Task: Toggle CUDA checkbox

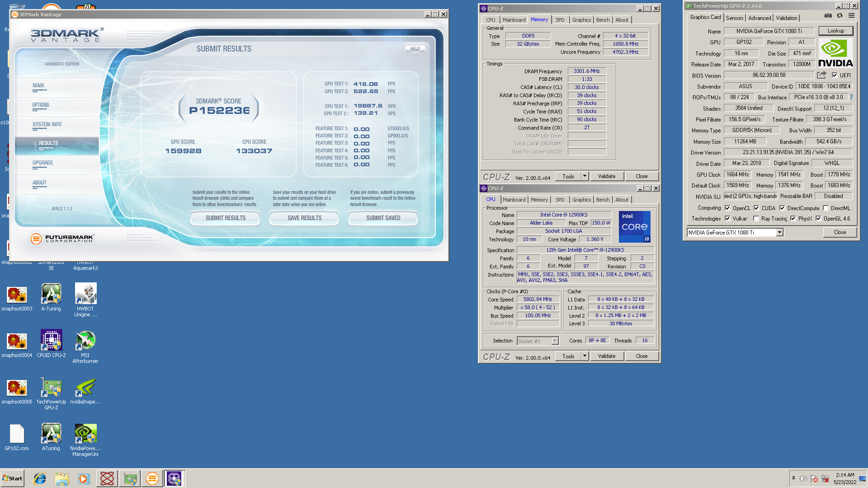Action: (x=756, y=208)
